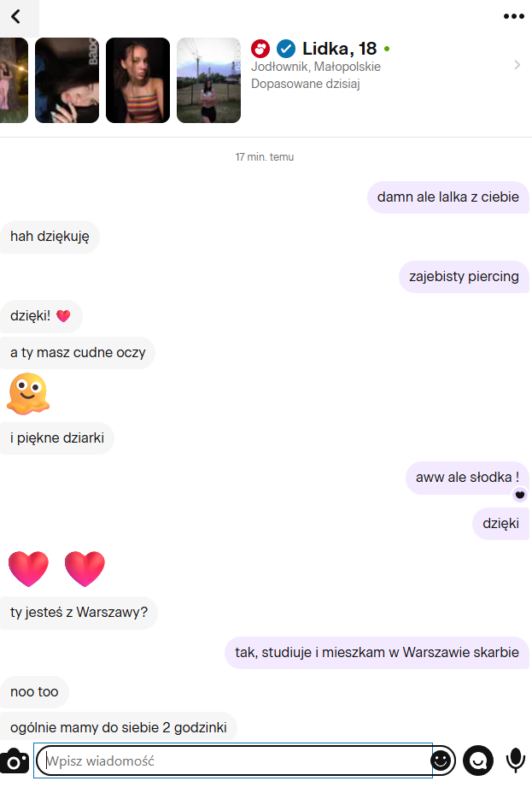Focus the "Wpisz wiadomość" message field
This screenshot has width=532, height=787.
pos(235,761)
